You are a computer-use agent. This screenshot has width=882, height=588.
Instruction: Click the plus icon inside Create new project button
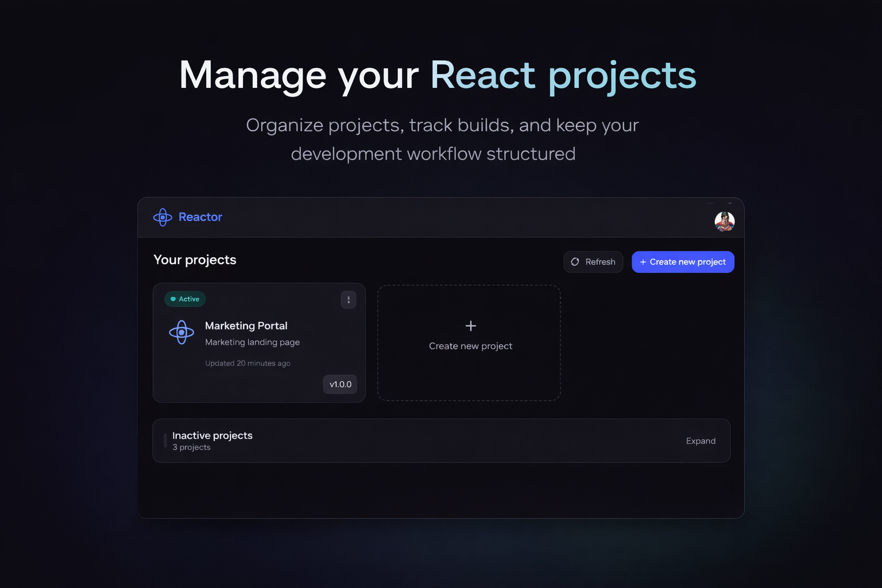[x=643, y=262]
